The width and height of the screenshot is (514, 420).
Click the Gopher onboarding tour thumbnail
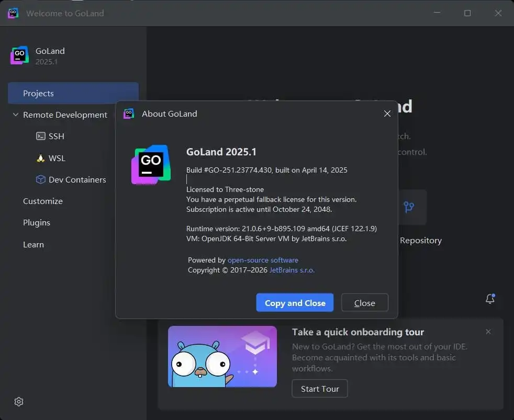[222, 356]
